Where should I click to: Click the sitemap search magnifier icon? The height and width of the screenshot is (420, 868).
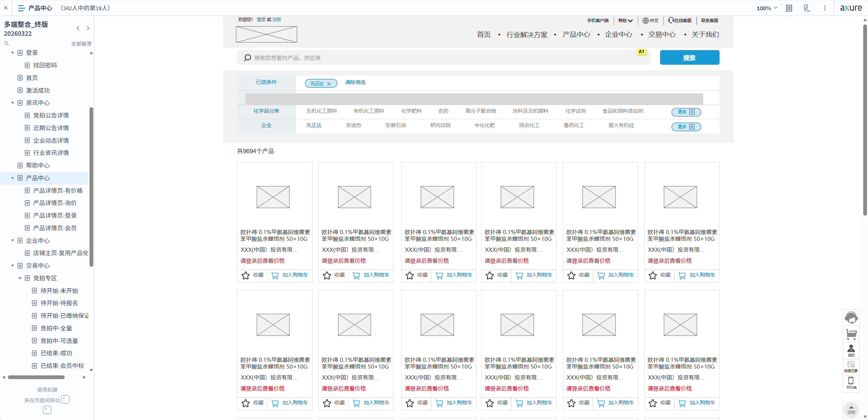(6, 43)
